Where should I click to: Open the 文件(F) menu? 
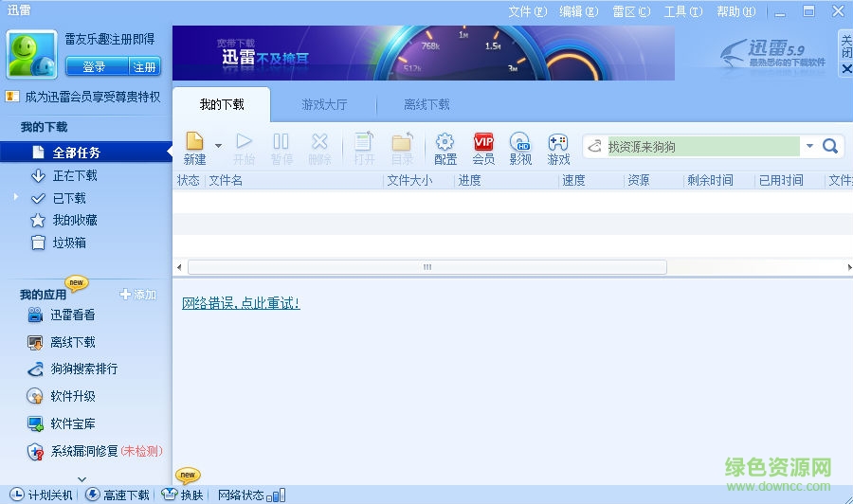(528, 11)
